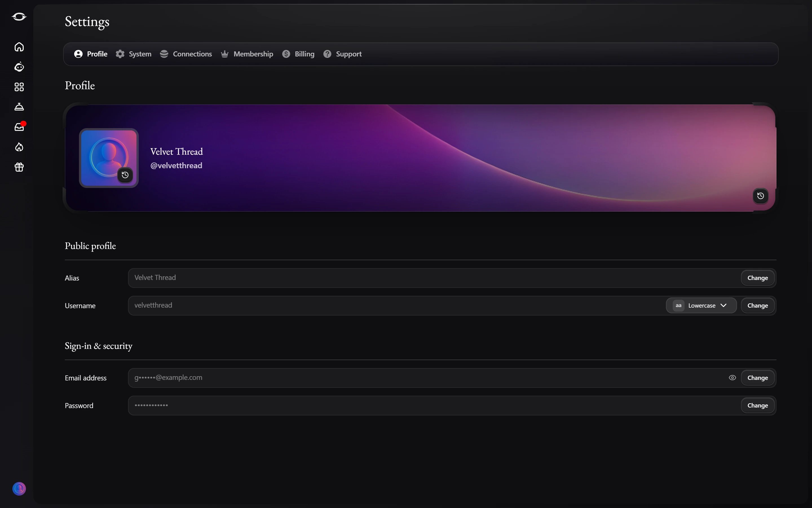Open the service bell sidebar icon
Image resolution: width=812 pixels, height=508 pixels.
pos(19,107)
